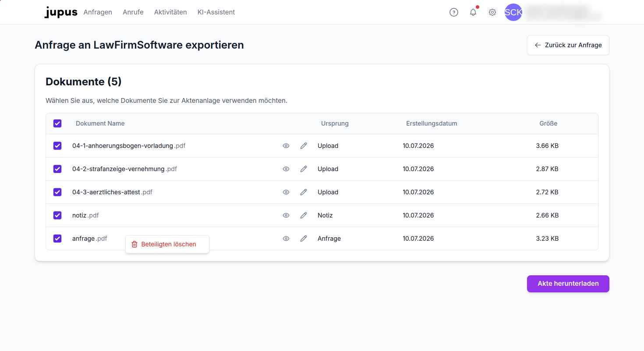
Task: Rename 04-2-strafanzeige-vernehmung.pdf with the pencil icon
Action: (x=304, y=169)
